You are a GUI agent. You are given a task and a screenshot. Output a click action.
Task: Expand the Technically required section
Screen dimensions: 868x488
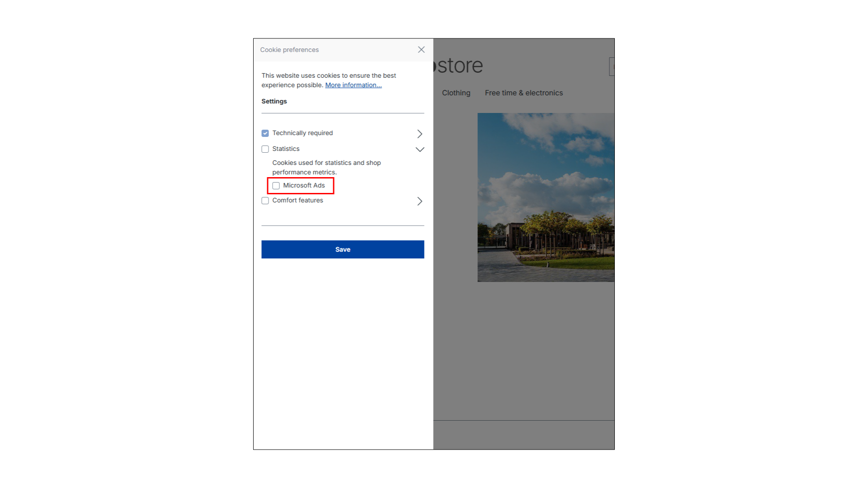click(420, 133)
